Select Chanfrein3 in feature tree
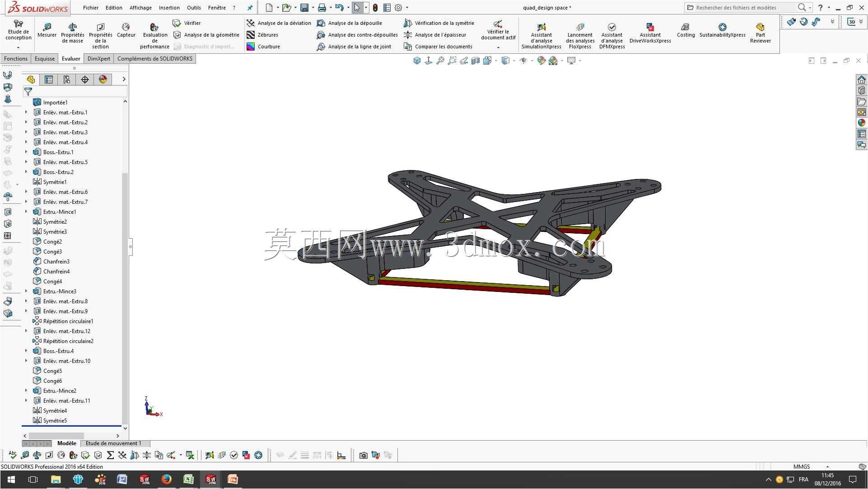 pyautogui.click(x=51, y=261)
